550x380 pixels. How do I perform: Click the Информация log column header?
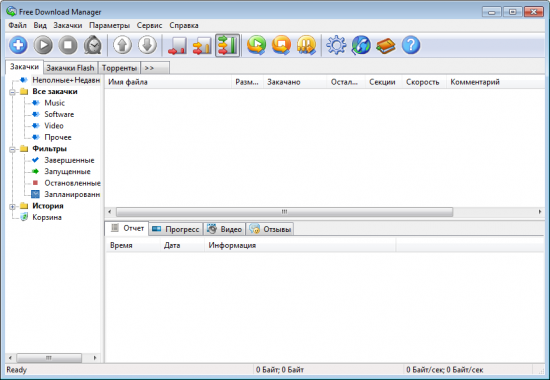coord(300,245)
